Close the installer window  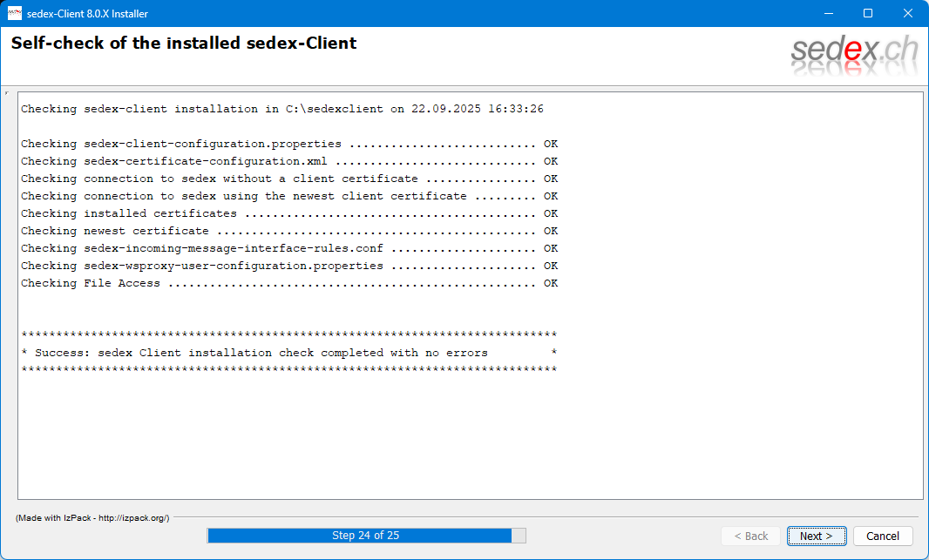click(x=908, y=13)
